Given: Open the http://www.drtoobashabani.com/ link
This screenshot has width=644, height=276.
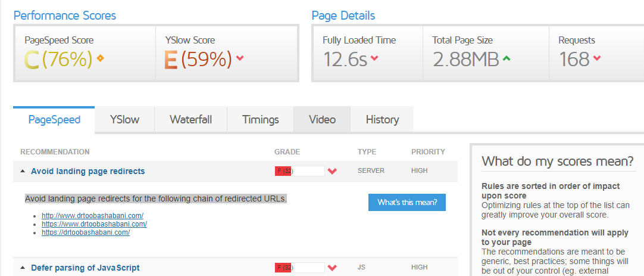Looking at the screenshot, I should (92, 216).
